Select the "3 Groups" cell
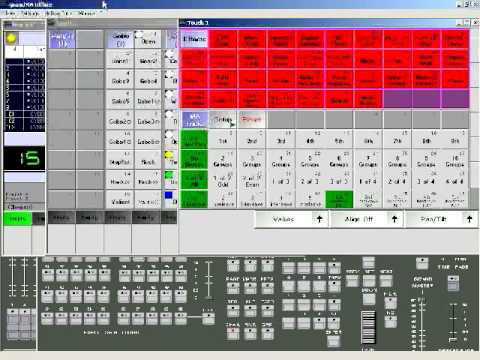Viewport: 480px width, 360px height. [252, 160]
